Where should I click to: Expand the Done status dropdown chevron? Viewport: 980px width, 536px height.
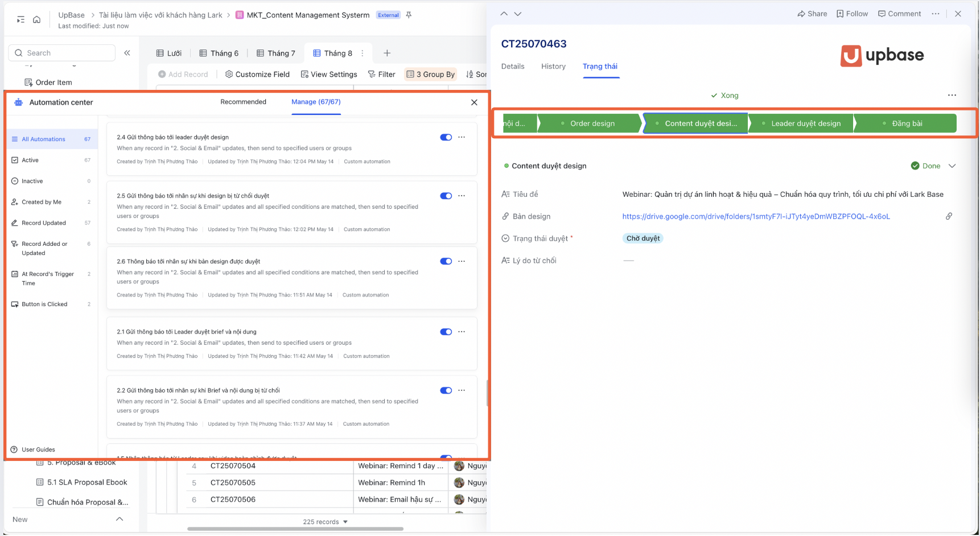pyautogui.click(x=952, y=166)
